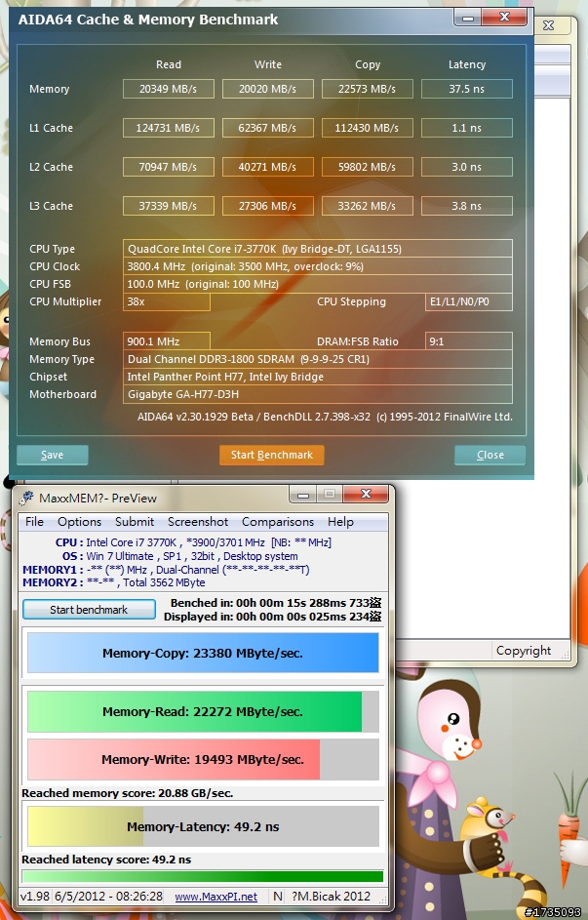
Task: Click the N status bar cell in MaxxMEM
Action: click(278, 897)
